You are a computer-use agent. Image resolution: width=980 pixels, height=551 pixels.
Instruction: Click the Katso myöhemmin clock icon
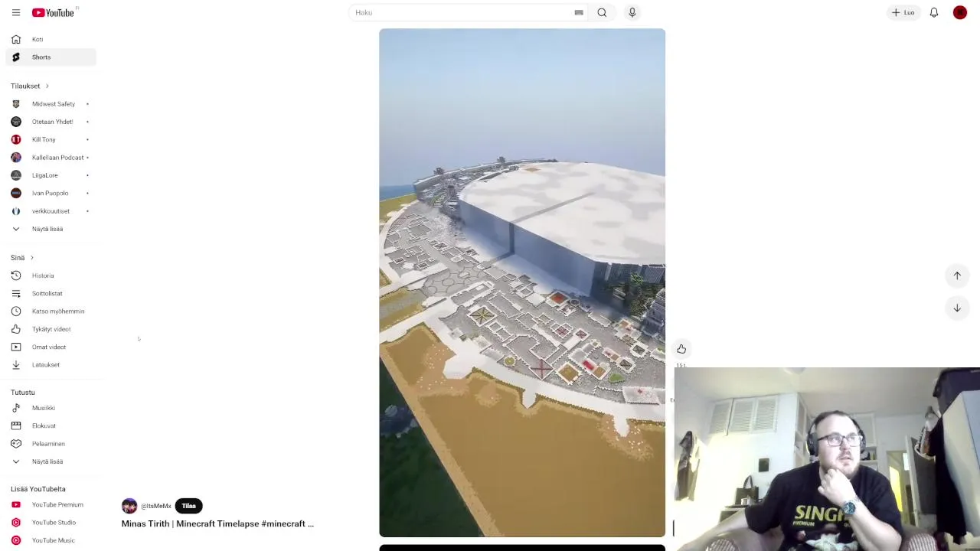[x=16, y=311]
